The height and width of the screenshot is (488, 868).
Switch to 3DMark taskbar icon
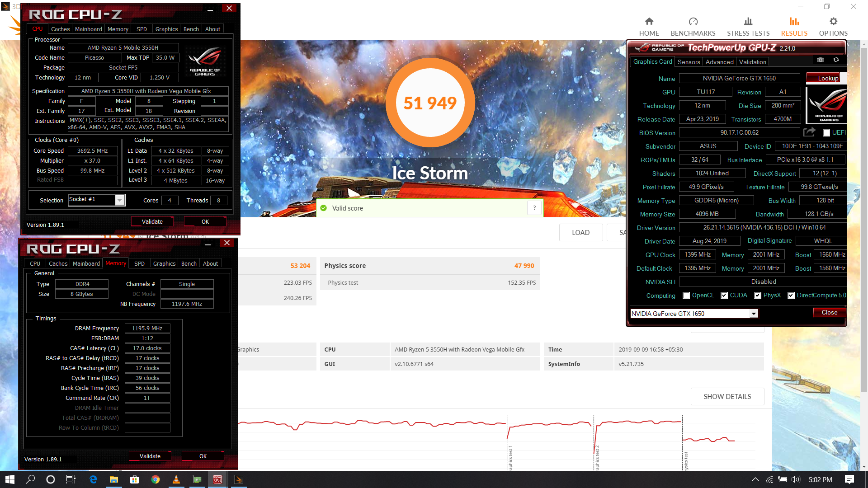pyautogui.click(x=239, y=479)
